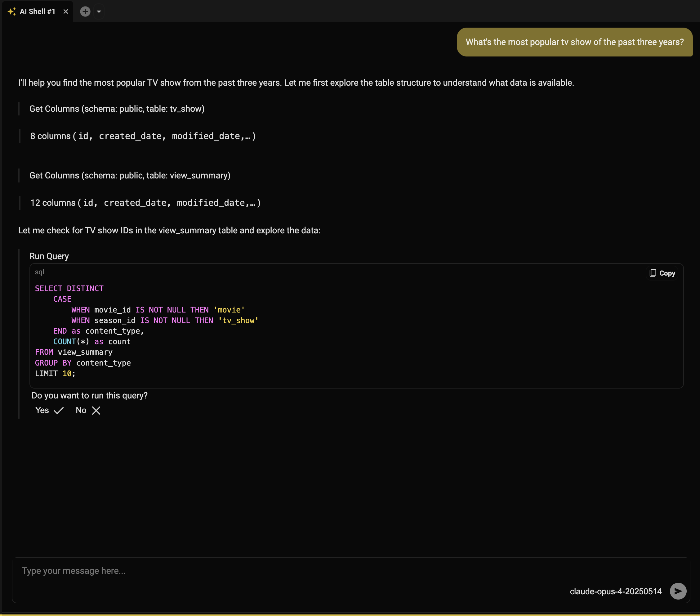Screen dimensions: 700x616
Task: Click the LIMIT 10 line
Action: (55, 373)
